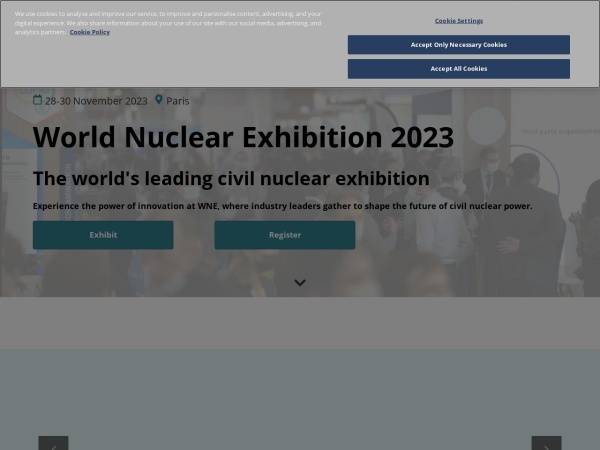The width and height of the screenshot is (600, 450).
Task: Click Accept Only Necessary Cookies button
Action: [458, 45]
